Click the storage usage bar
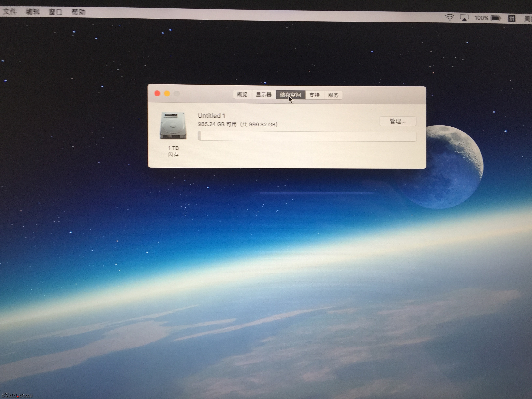The image size is (532, 399). point(307,136)
